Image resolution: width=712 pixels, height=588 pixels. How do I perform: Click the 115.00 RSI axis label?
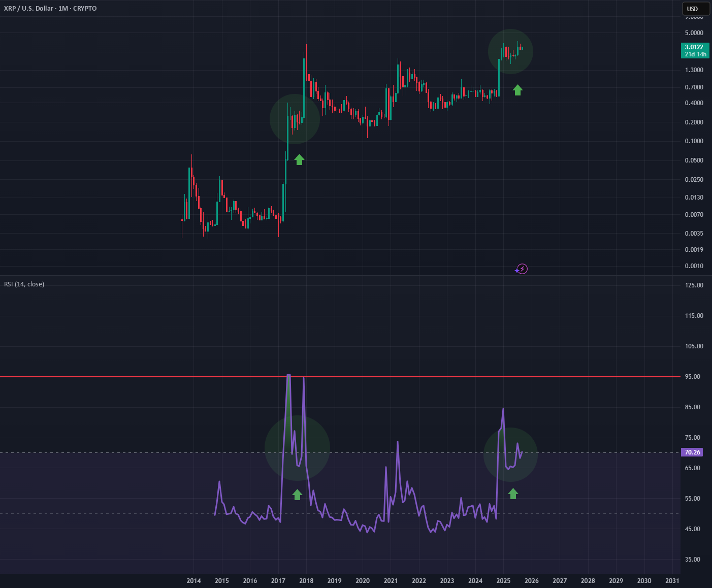(694, 316)
